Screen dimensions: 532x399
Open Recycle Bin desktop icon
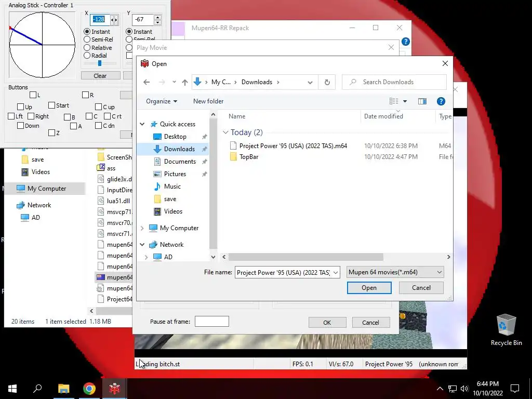(x=506, y=330)
